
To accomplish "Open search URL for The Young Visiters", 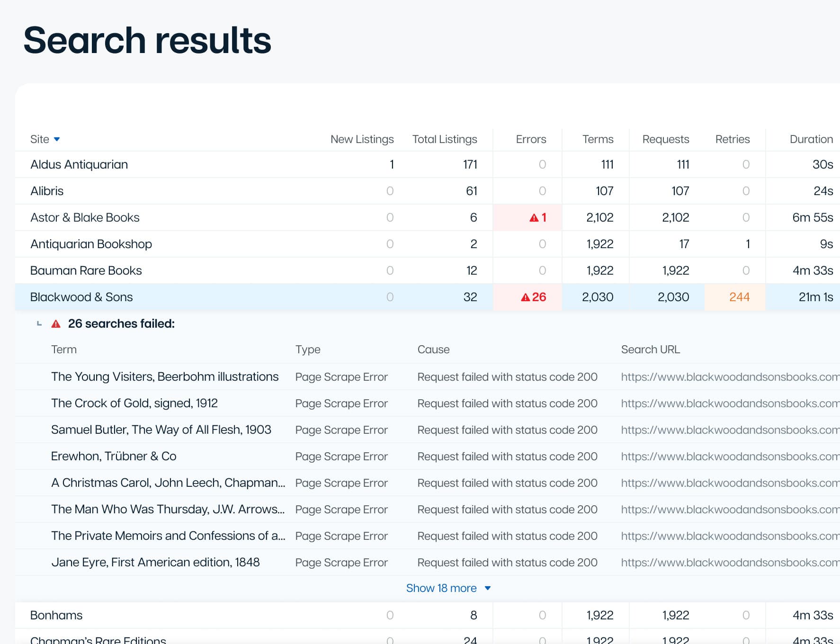I will [730, 377].
